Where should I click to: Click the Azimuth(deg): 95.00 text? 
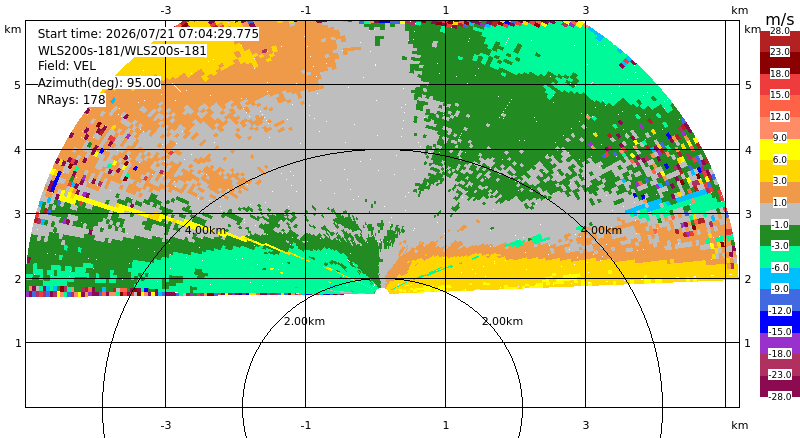coord(99,83)
